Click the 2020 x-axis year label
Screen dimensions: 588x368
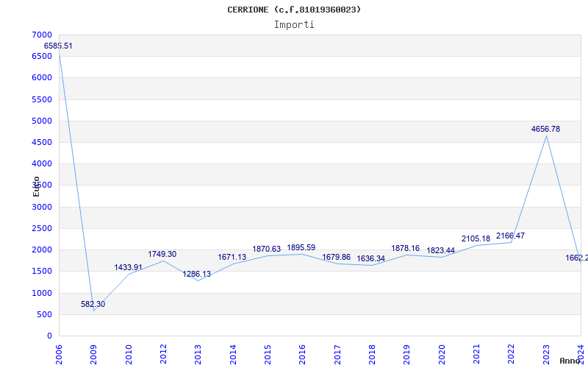click(442, 355)
